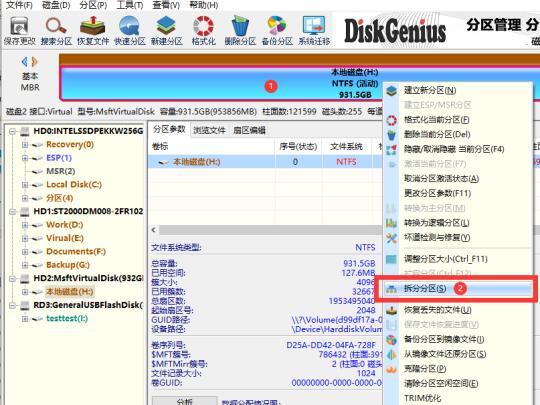Open the 备份分区 backup partition tool

point(277,31)
